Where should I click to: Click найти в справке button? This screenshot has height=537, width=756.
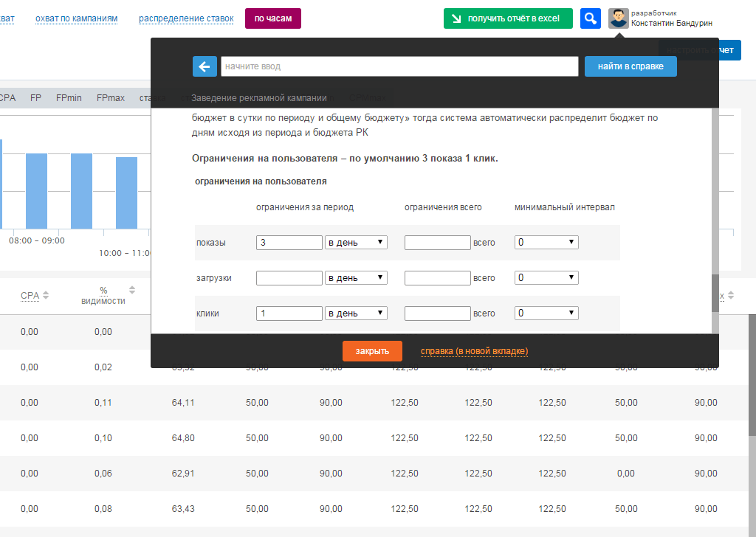[630, 66]
